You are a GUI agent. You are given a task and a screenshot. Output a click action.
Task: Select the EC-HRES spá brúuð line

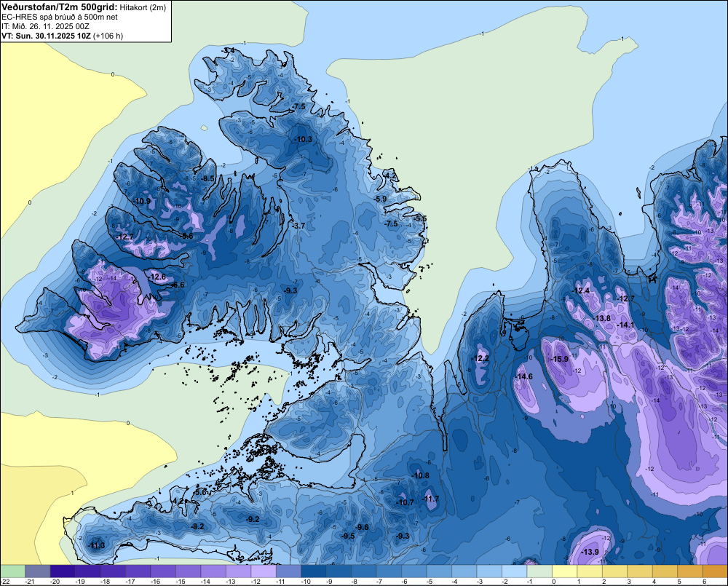[60, 17]
